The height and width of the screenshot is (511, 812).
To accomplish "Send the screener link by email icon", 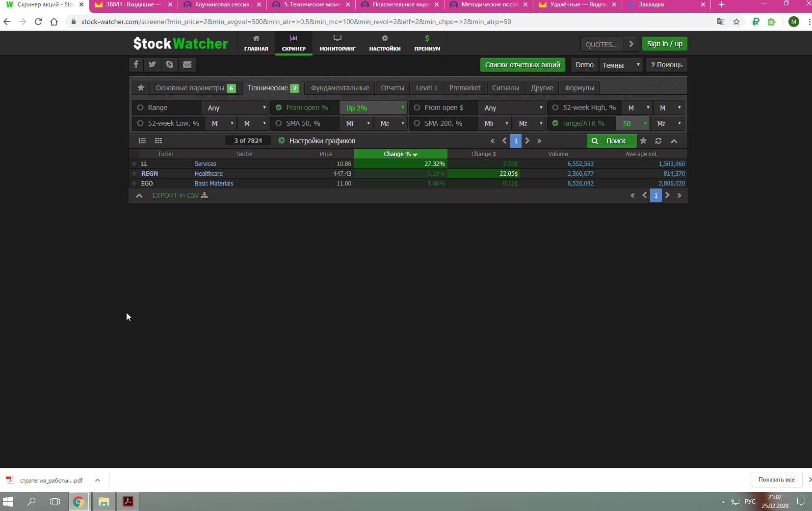I will [x=187, y=64].
